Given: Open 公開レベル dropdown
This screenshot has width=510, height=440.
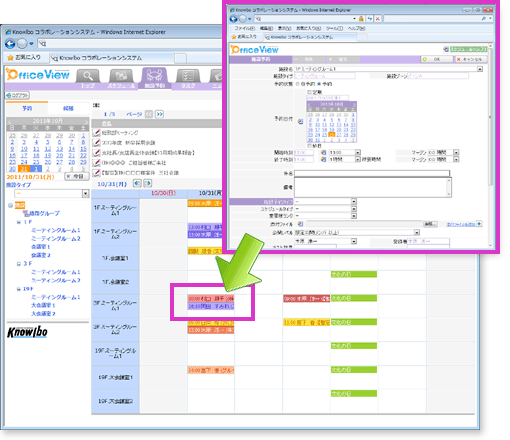Looking at the screenshot, I should click(417, 232).
